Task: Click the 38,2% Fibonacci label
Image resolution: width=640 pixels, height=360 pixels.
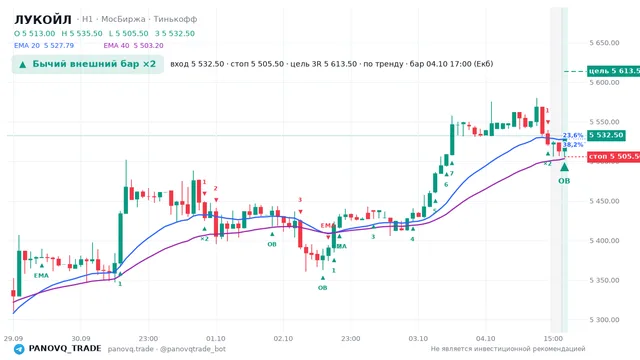Action: [573, 144]
